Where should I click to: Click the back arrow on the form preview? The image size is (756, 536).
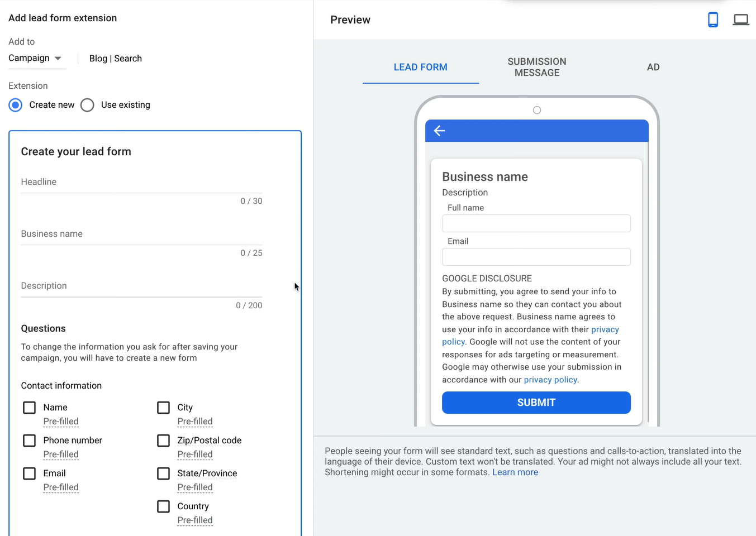click(439, 130)
